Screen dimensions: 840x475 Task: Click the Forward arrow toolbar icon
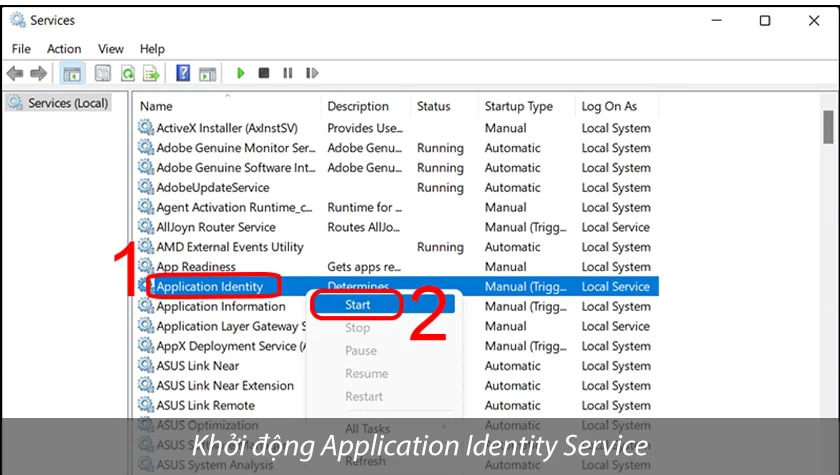(x=39, y=73)
